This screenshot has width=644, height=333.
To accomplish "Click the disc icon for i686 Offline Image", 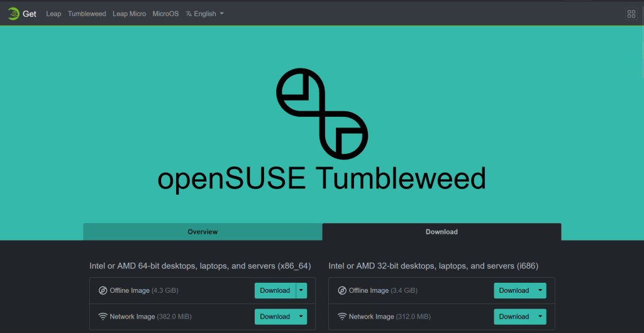I will tap(342, 290).
